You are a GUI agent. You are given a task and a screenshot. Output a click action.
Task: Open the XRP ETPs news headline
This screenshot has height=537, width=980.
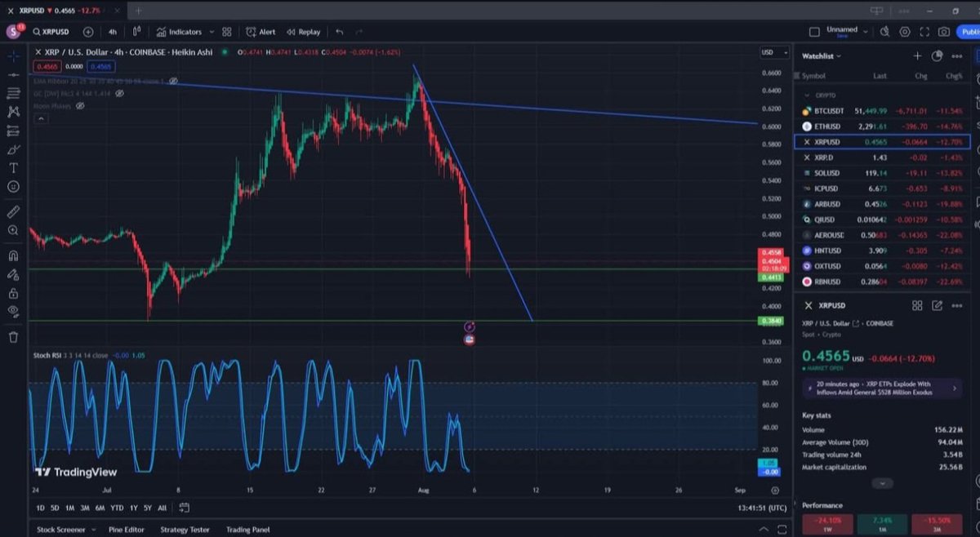(882, 388)
